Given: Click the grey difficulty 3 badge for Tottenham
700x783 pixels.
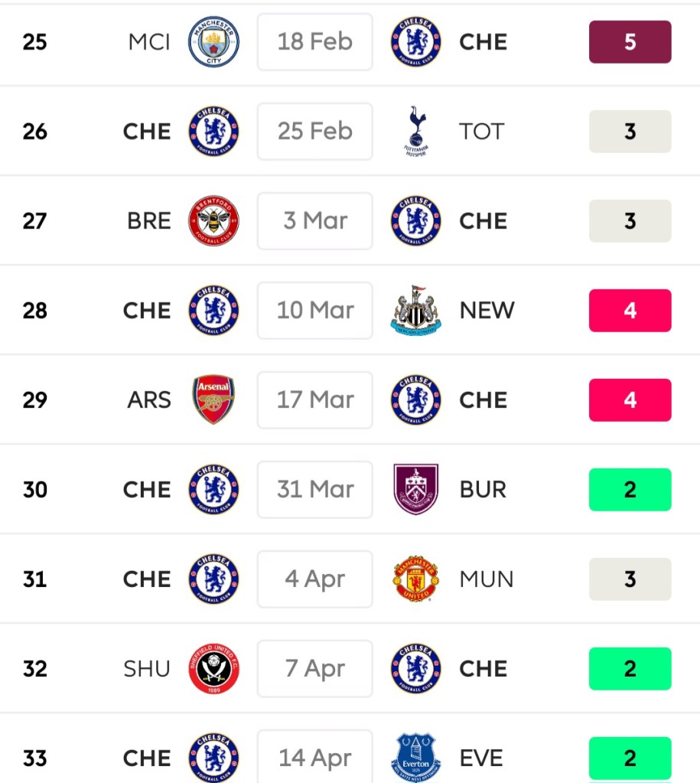Looking at the screenshot, I should tap(630, 132).
